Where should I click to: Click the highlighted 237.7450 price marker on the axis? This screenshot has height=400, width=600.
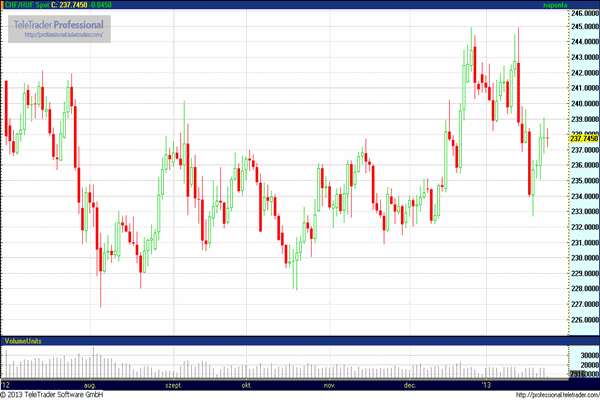point(583,138)
